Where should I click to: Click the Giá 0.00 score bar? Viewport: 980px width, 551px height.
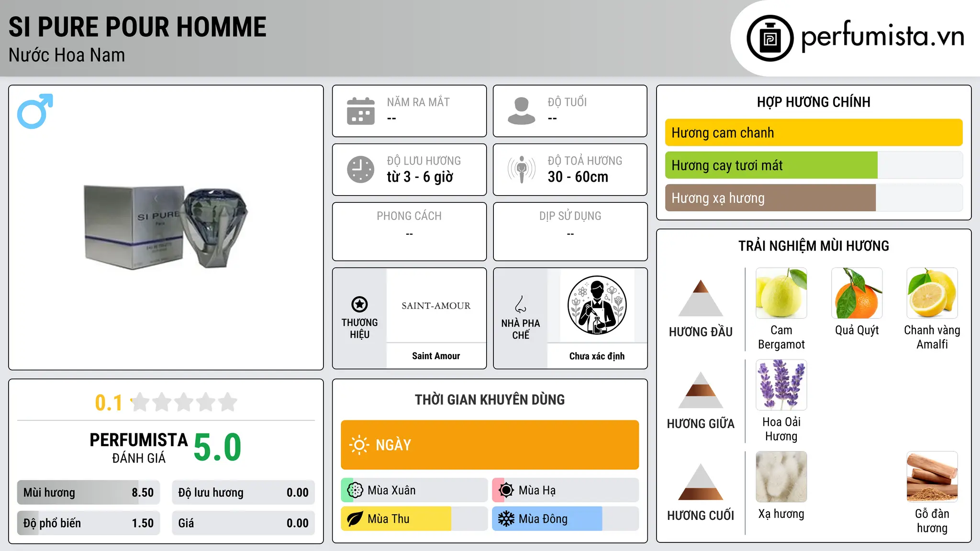pyautogui.click(x=244, y=523)
